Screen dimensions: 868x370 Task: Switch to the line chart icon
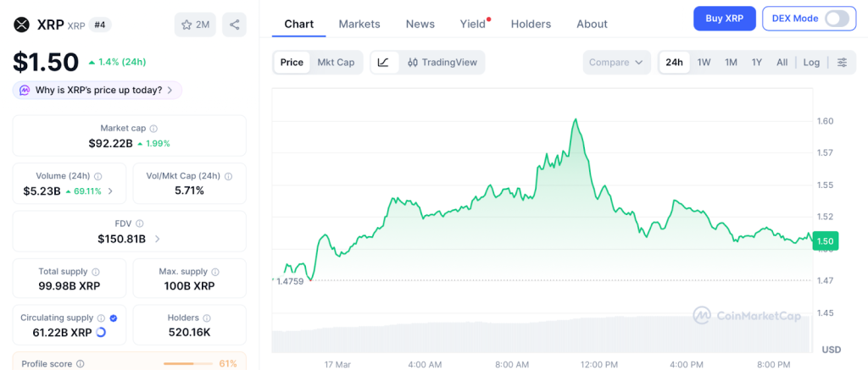383,62
